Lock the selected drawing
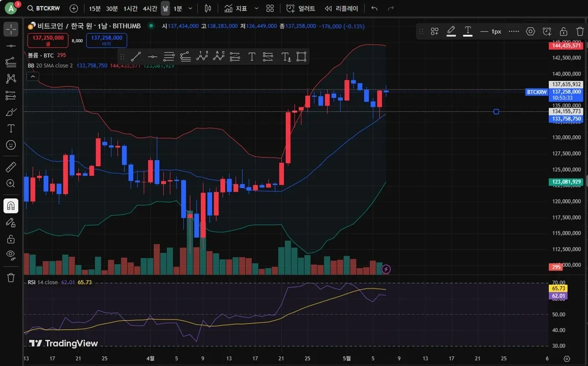The height and width of the screenshot is (366, 588). [x=563, y=32]
